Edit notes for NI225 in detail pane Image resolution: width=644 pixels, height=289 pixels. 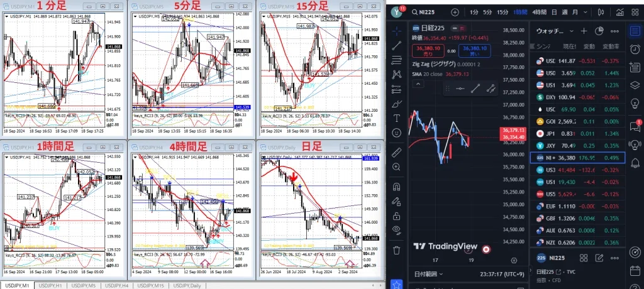(599, 258)
